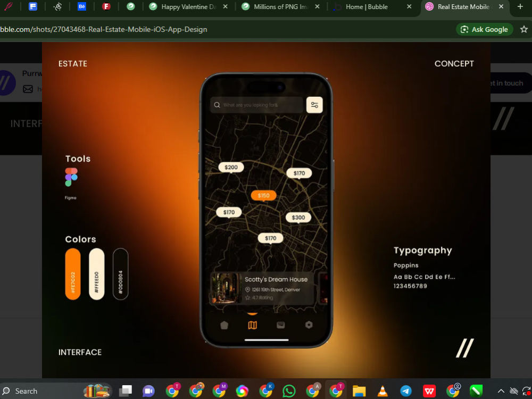Open Telegram from the taskbar
The width and height of the screenshot is (532, 399).
point(406,391)
